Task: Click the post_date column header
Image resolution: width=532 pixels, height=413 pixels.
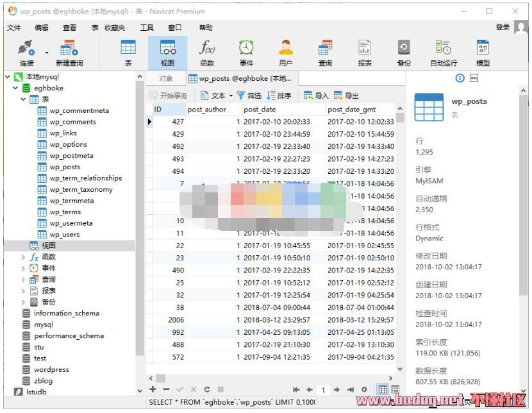Action: coord(284,109)
